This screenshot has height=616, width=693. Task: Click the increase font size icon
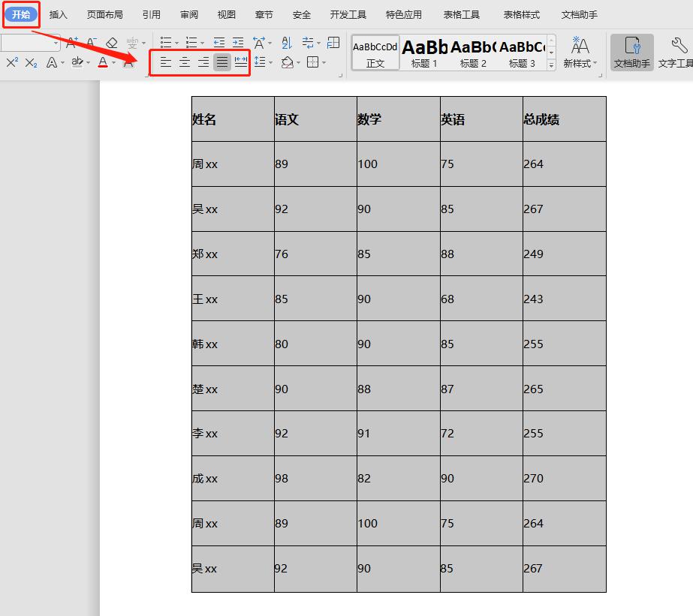[x=72, y=42]
